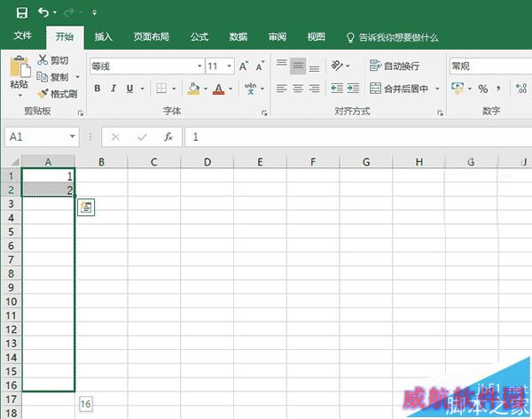Switch to the 插入 ribbon tab

(x=104, y=36)
